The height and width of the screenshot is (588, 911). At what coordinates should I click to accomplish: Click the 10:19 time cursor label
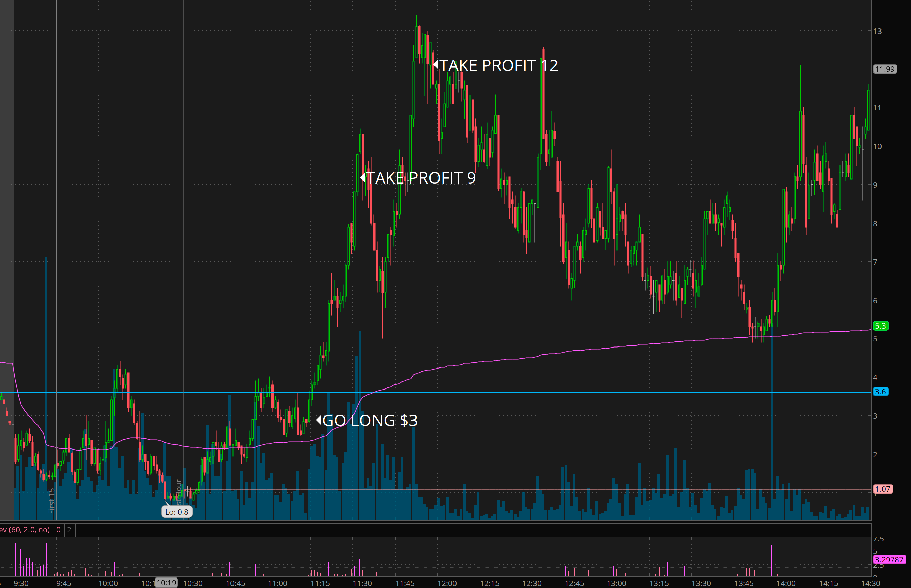pyautogui.click(x=166, y=583)
